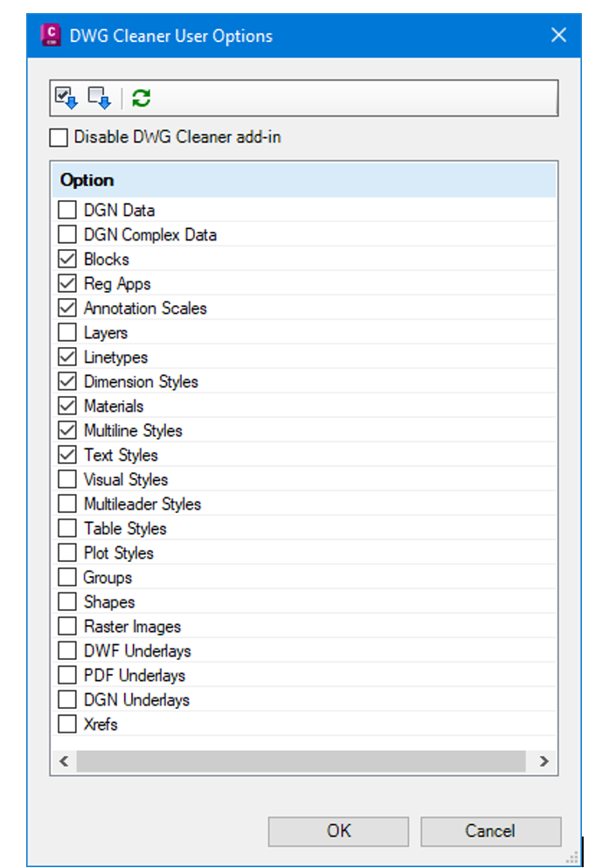Screen dimensions: 609x868
Task: Click the Uncheck All toolbar icon
Action: click(x=100, y=98)
